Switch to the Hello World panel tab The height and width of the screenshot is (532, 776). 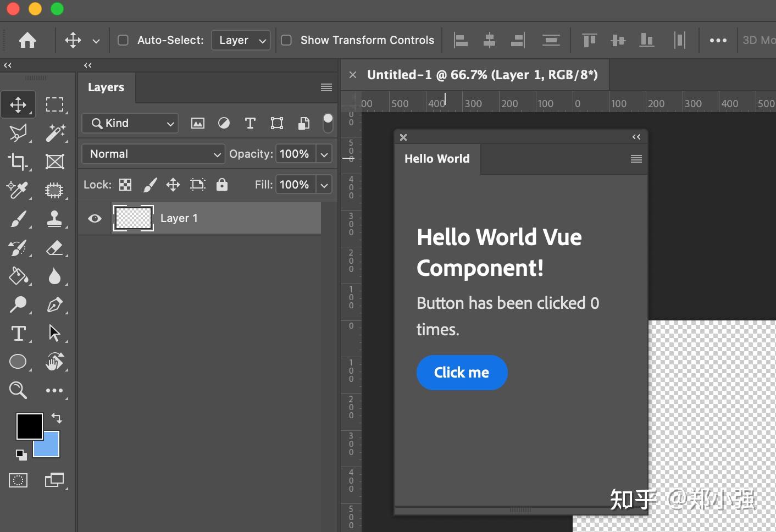coord(437,159)
